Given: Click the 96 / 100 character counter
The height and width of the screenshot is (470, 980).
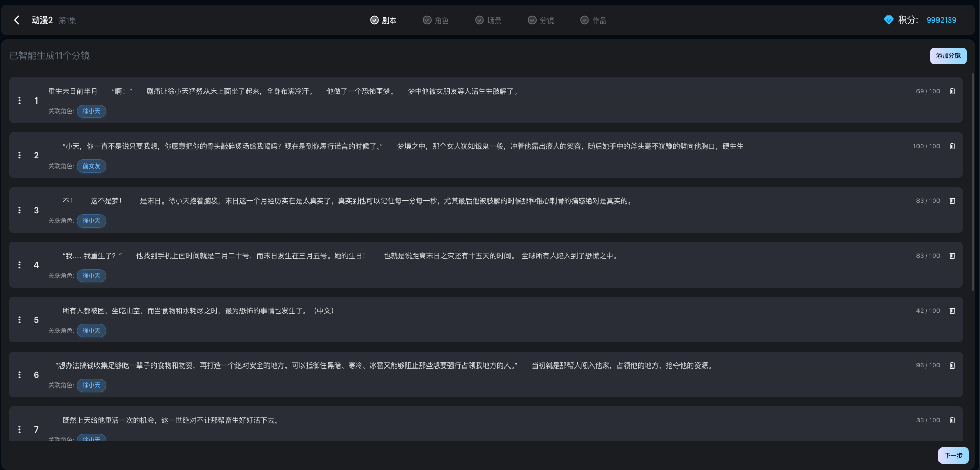Looking at the screenshot, I should tap(928, 365).
